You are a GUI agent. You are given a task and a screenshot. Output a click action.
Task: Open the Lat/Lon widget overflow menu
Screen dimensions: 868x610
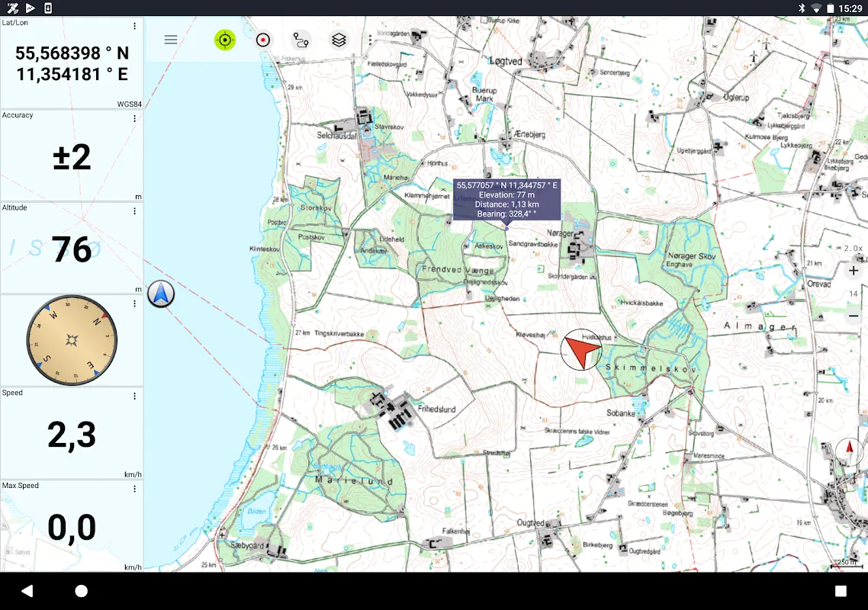[135, 27]
